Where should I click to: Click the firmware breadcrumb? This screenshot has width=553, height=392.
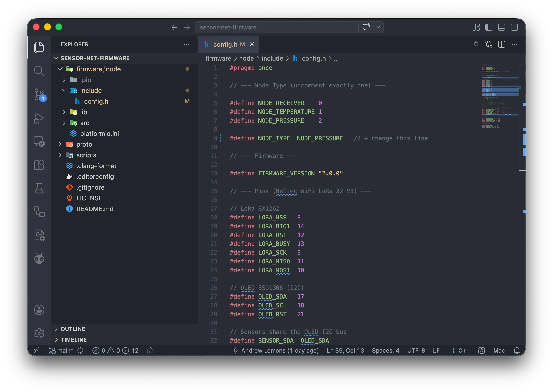(218, 58)
